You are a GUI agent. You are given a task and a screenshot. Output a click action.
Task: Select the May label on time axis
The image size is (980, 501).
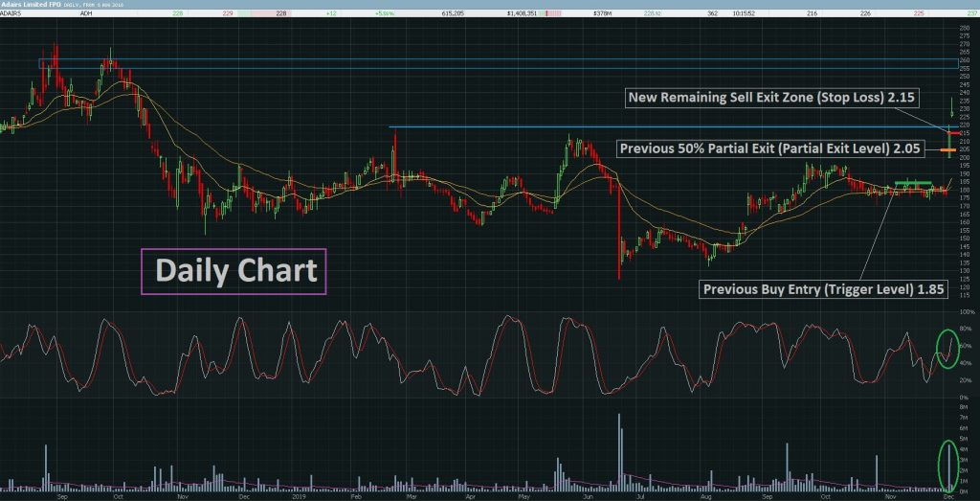pos(525,496)
